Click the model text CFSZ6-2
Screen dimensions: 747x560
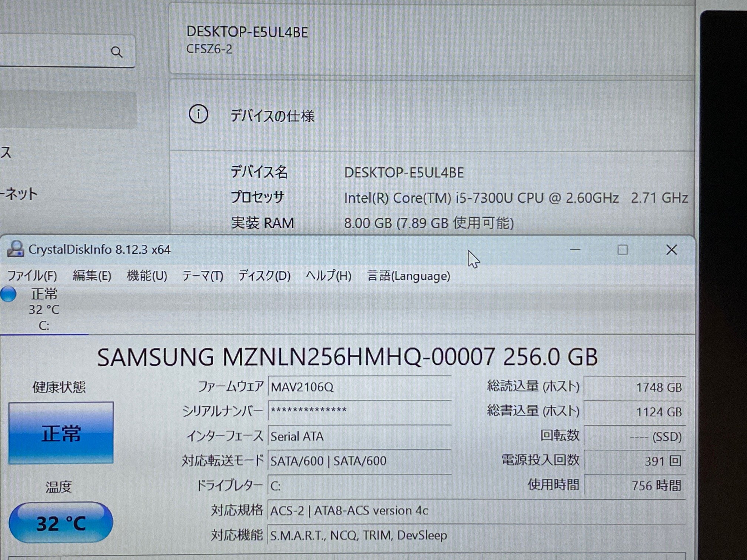point(209,49)
